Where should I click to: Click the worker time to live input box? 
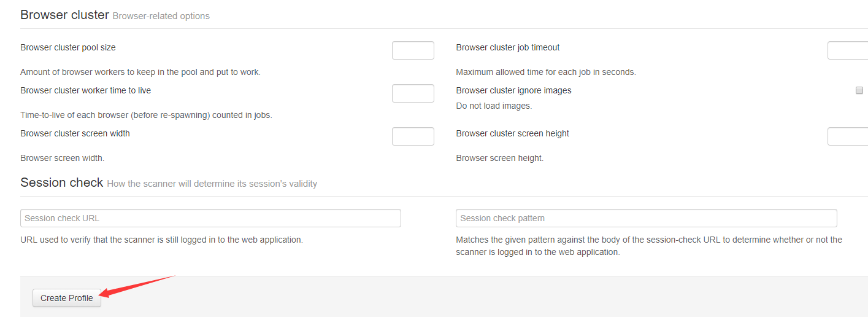(413, 93)
